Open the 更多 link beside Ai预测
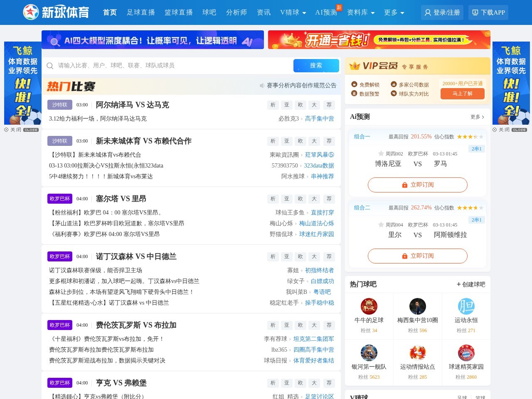The width and height of the screenshot is (532, 399). (477, 117)
